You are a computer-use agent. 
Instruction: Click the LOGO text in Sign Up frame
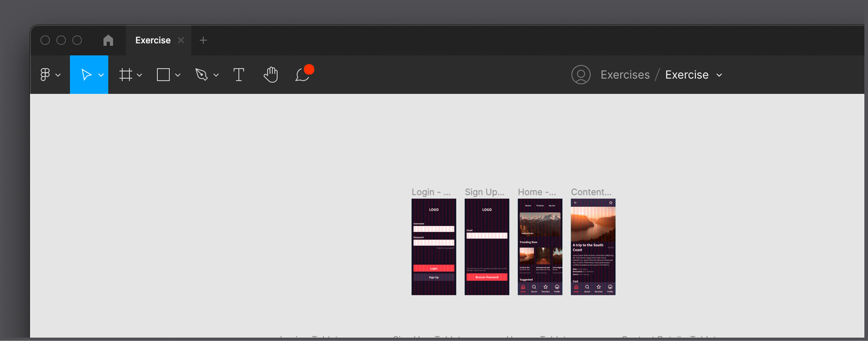coord(487,209)
